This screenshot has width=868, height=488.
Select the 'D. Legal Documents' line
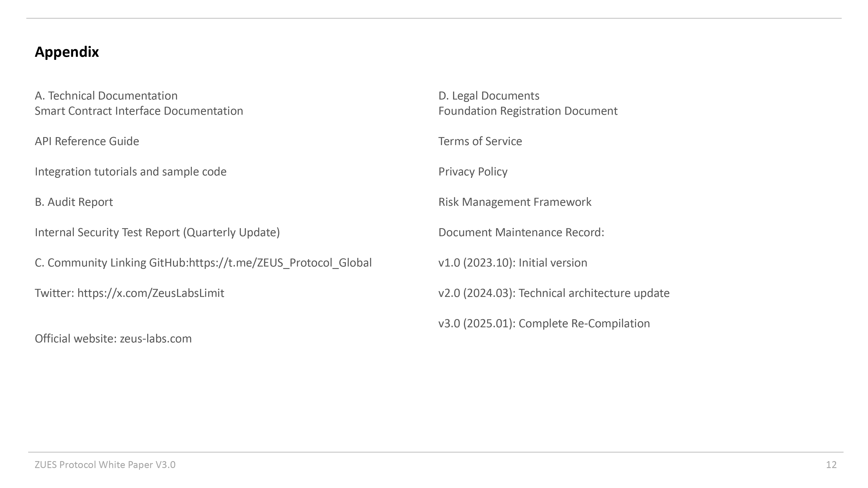coord(489,96)
